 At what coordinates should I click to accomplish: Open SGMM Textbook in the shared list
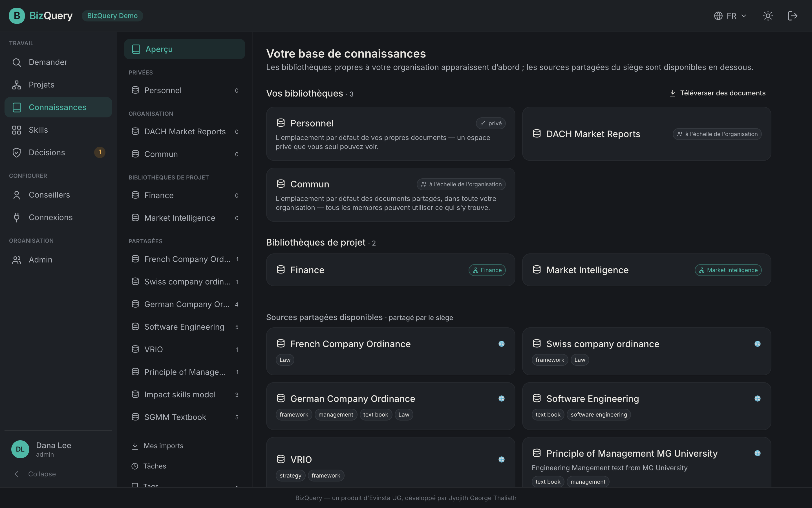tap(185, 417)
